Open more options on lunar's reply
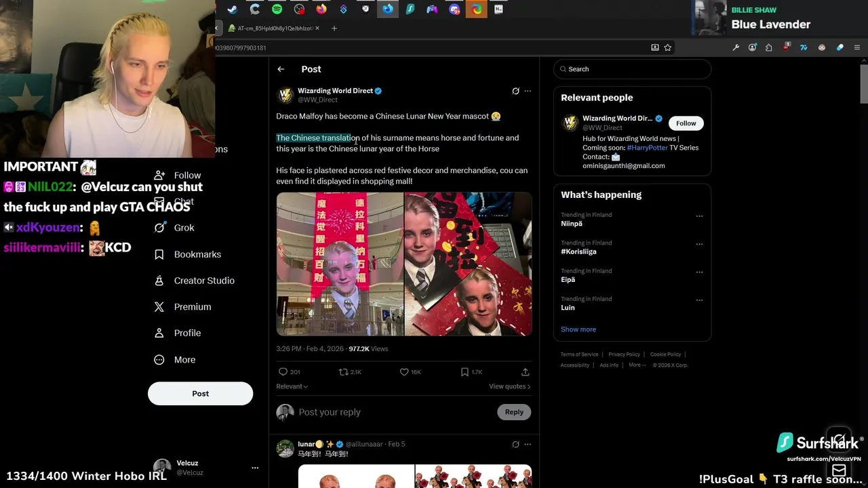The image size is (868, 488). click(x=528, y=445)
